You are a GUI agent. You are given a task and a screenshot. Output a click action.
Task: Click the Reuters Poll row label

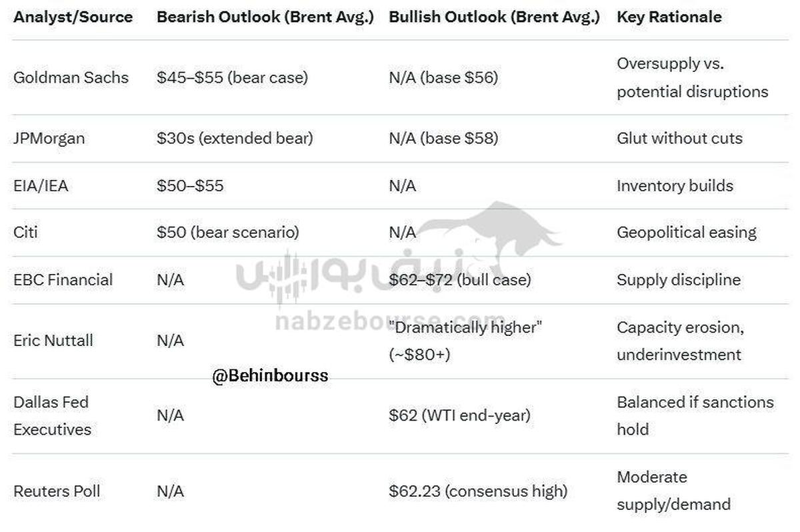click(57, 491)
